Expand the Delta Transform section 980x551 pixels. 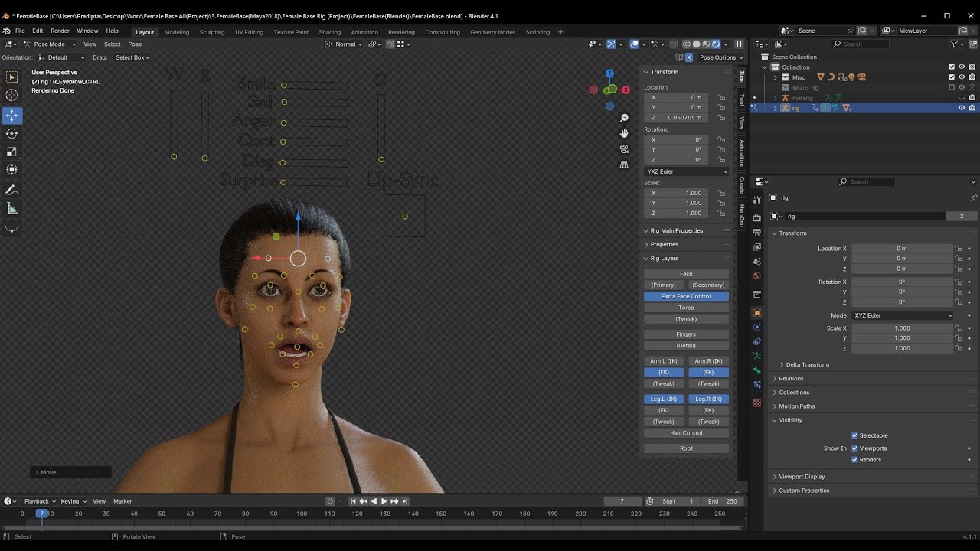click(x=807, y=364)
